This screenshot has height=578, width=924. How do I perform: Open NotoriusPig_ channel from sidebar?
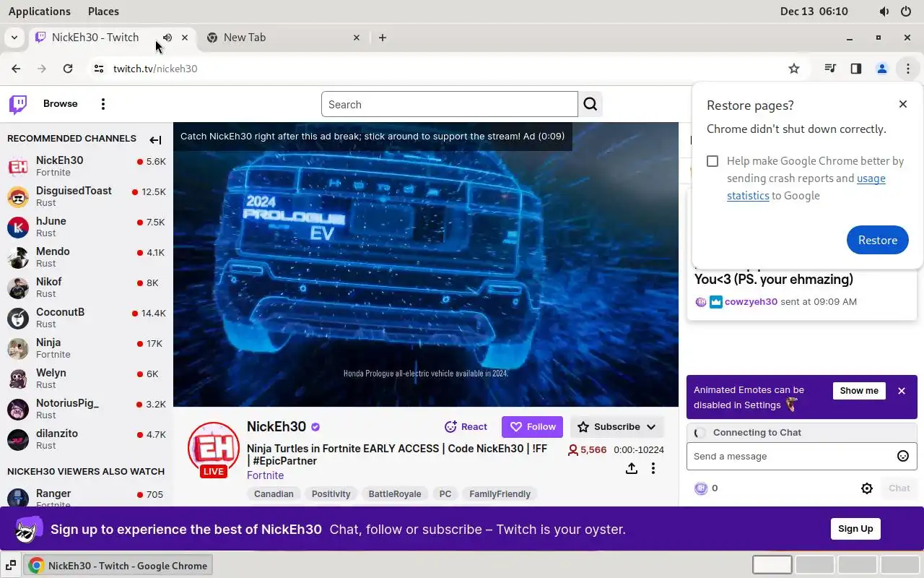coord(87,409)
